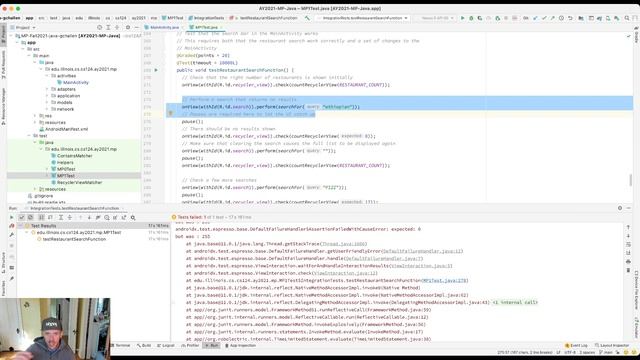The height and width of the screenshot is (360, 640).
Task: Select the MP1Test.java editor tab
Action: (206, 27)
